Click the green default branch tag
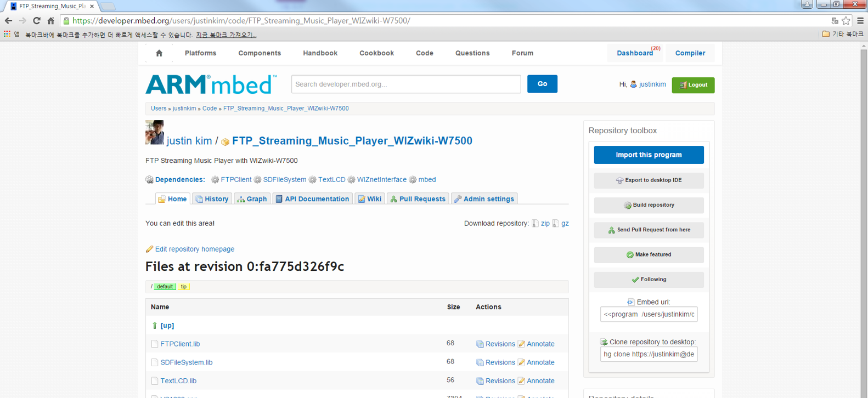This screenshot has height=398, width=868. pyautogui.click(x=165, y=287)
